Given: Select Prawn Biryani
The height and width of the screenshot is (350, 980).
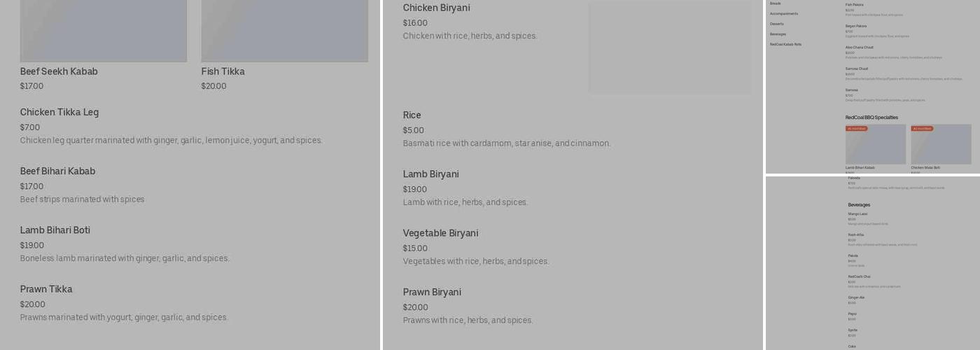Looking at the screenshot, I should pyautogui.click(x=432, y=292).
